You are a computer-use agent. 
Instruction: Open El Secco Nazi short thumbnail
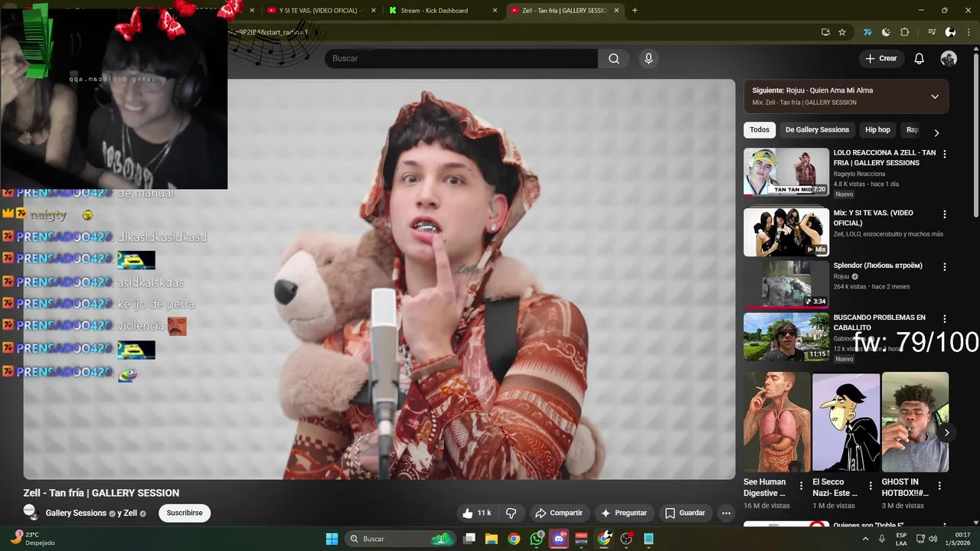(x=846, y=422)
